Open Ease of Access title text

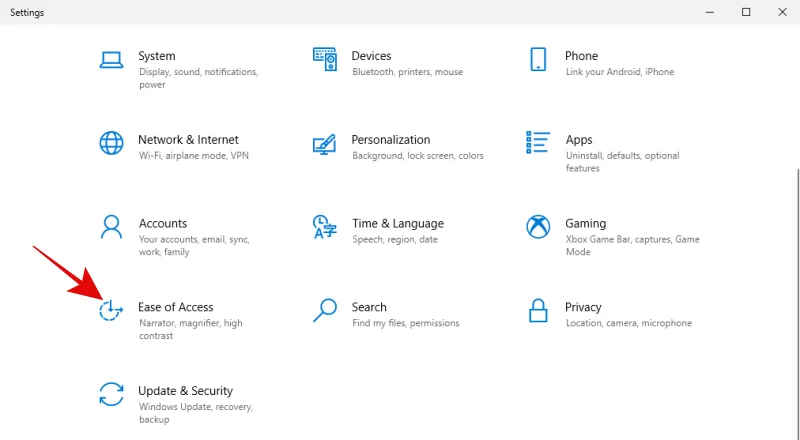pyautogui.click(x=175, y=307)
